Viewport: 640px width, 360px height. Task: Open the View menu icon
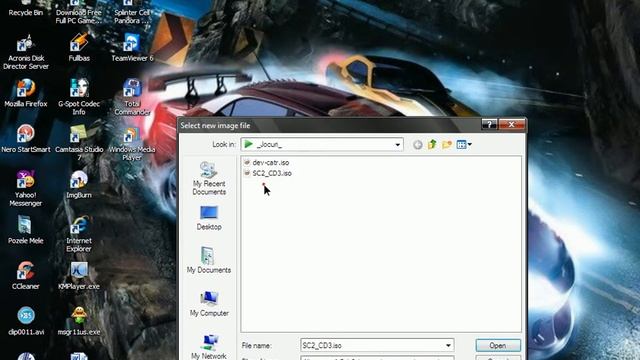click(x=464, y=144)
